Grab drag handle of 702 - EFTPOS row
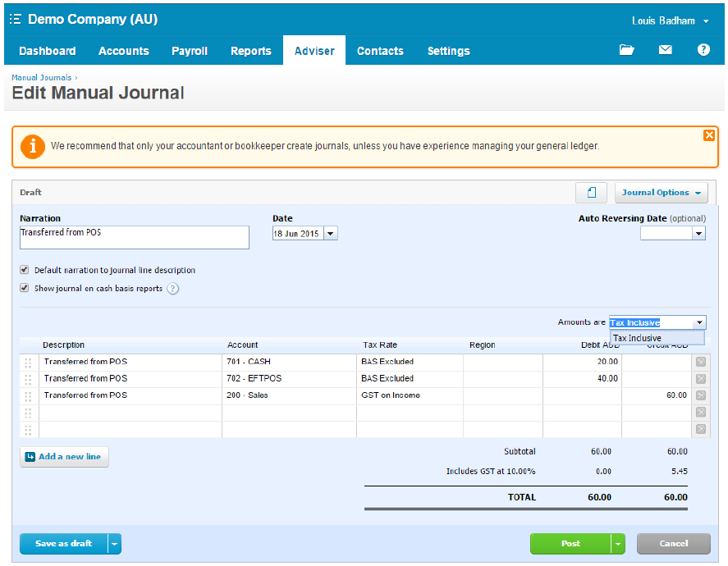728x566 pixels. (29, 379)
